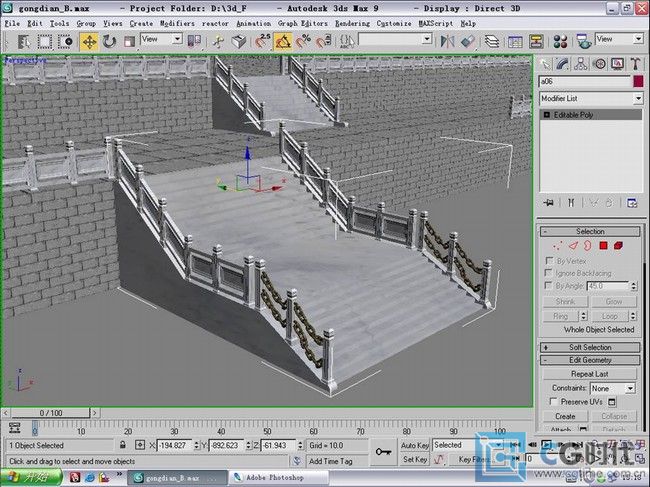Collapse the Edit Geometry rollout
Screen dimensions: 650x487
pos(590,360)
